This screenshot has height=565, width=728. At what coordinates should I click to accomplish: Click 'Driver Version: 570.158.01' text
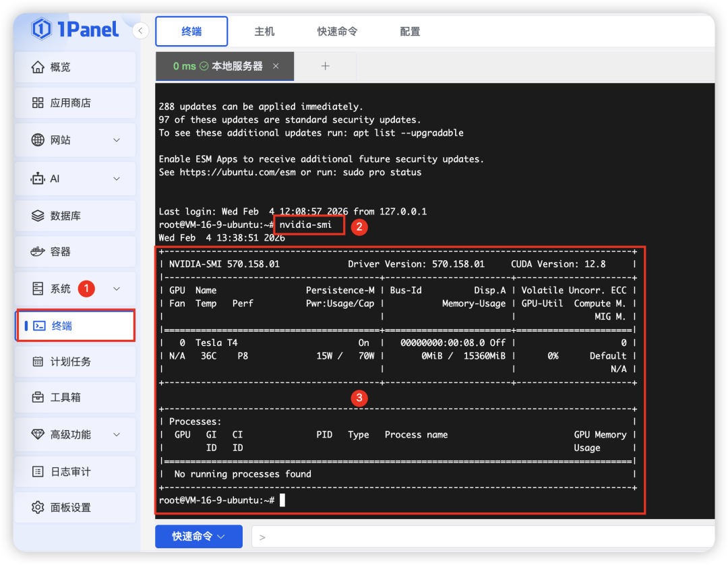pyautogui.click(x=416, y=264)
